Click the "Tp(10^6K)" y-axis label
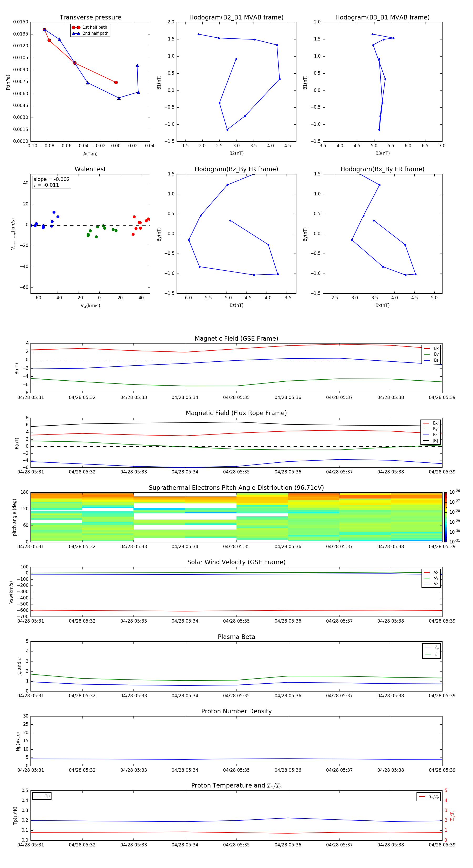 [15, 815]
